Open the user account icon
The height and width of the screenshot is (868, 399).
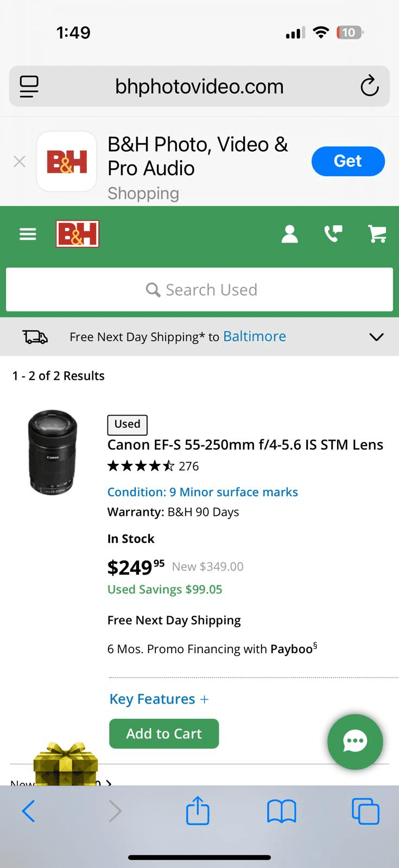click(x=290, y=234)
